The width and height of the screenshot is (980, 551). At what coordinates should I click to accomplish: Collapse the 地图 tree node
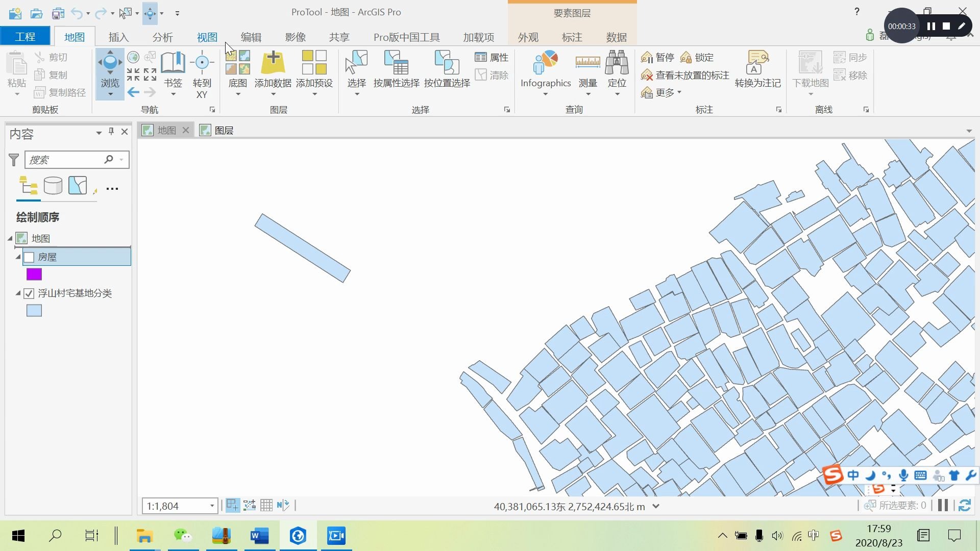pos(10,238)
